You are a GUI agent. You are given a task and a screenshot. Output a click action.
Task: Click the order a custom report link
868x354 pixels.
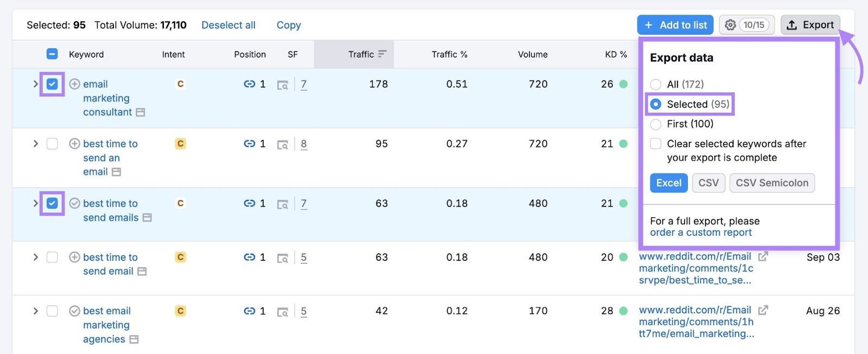[700, 233]
